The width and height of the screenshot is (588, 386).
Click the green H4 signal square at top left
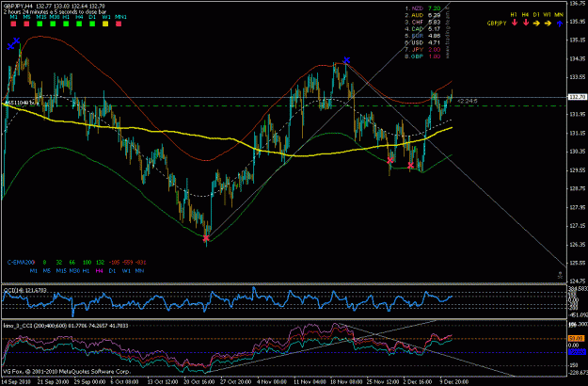[x=79, y=24]
